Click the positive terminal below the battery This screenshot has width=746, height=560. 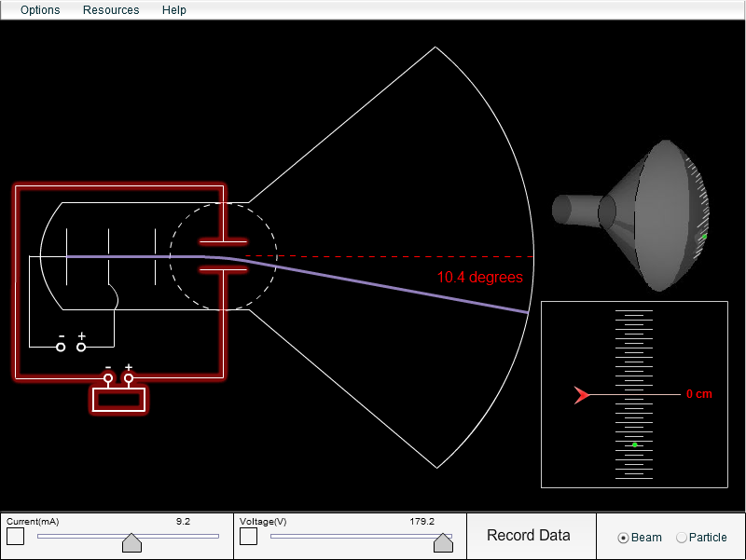tap(127, 378)
